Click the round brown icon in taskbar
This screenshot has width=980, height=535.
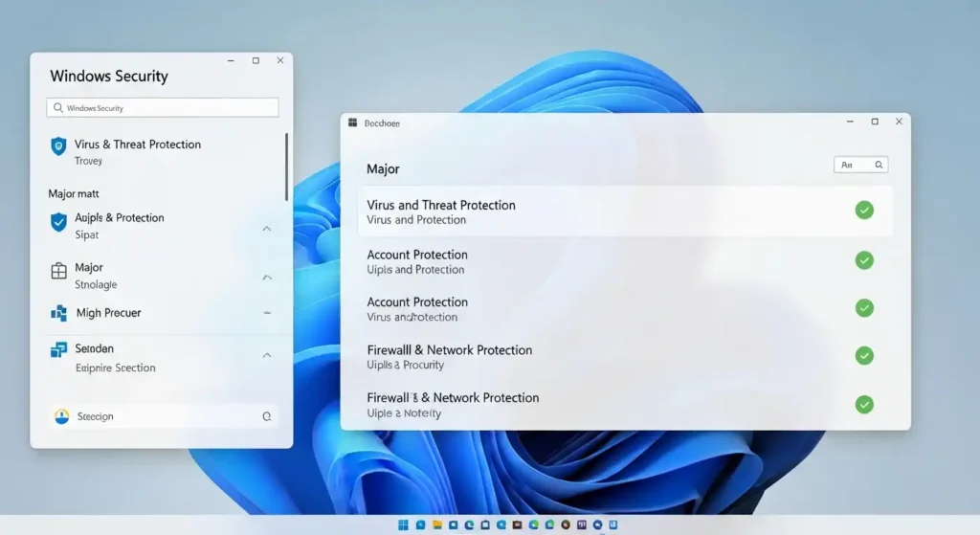[566, 525]
